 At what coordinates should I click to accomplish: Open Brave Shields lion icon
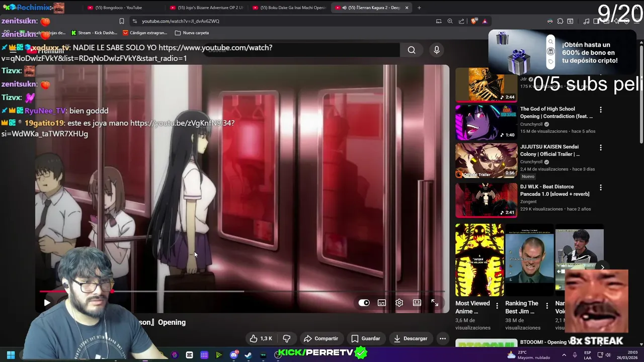473,21
